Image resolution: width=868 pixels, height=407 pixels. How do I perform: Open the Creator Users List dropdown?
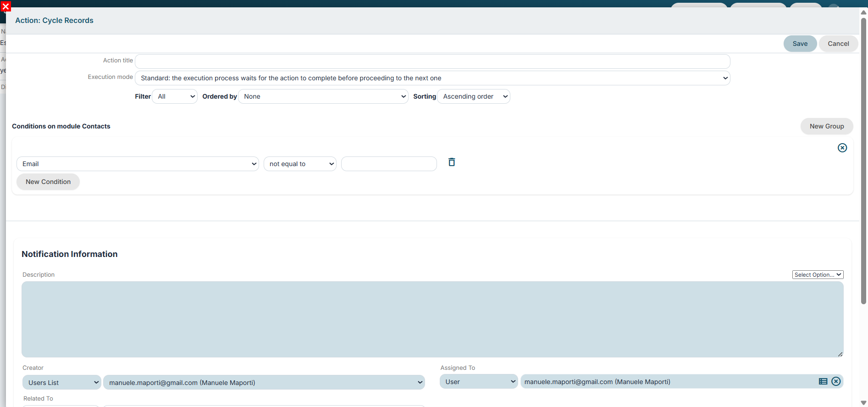click(x=61, y=382)
